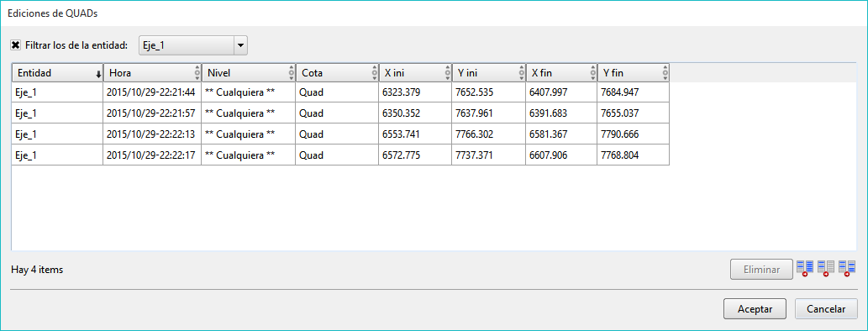Select the Y fin value 7655.037
The width and height of the screenshot is (868, 331).
click(634, 113)
